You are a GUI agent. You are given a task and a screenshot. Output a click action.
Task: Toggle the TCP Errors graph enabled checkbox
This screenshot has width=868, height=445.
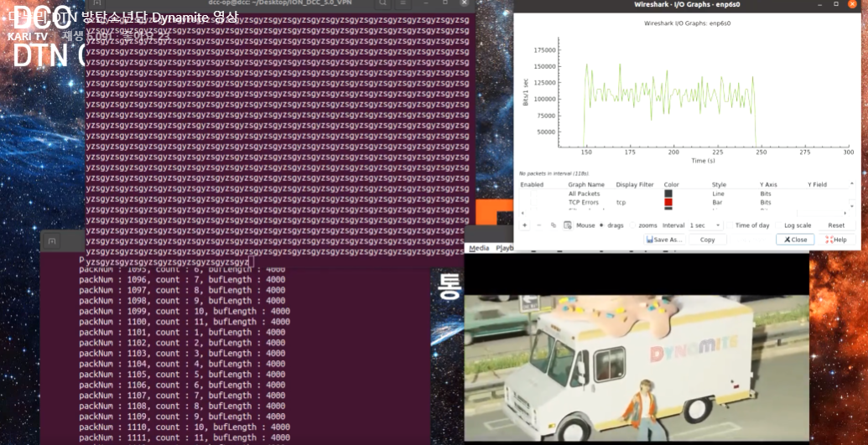click(533, 203)
